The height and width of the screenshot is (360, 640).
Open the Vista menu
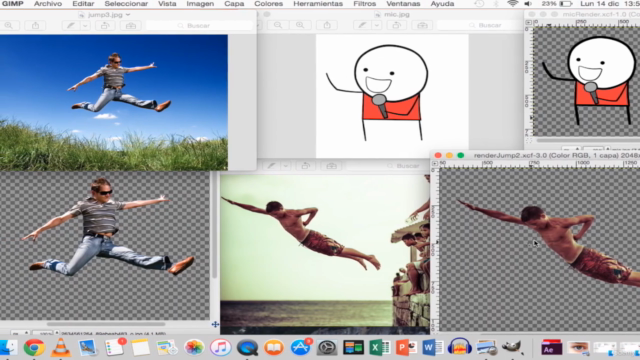coord(167,4)
